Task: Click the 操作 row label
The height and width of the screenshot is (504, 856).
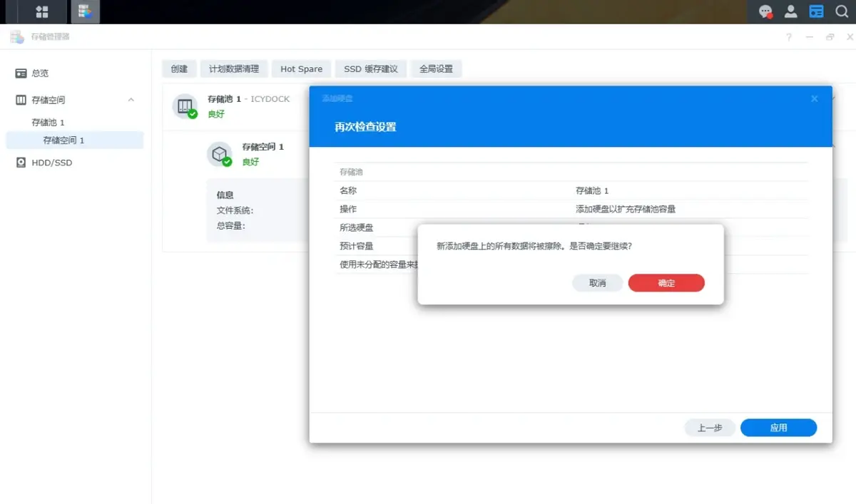Action: click(x=348, y=210)
